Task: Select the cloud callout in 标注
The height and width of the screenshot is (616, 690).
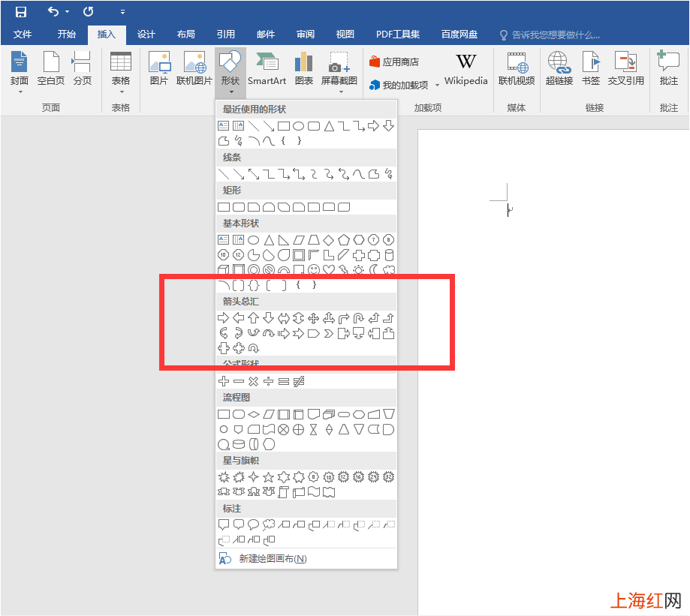Action: 269,524
